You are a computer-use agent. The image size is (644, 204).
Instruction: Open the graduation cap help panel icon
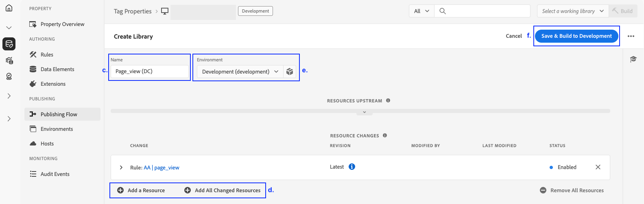pyautogui.click(x=633, y=59)
